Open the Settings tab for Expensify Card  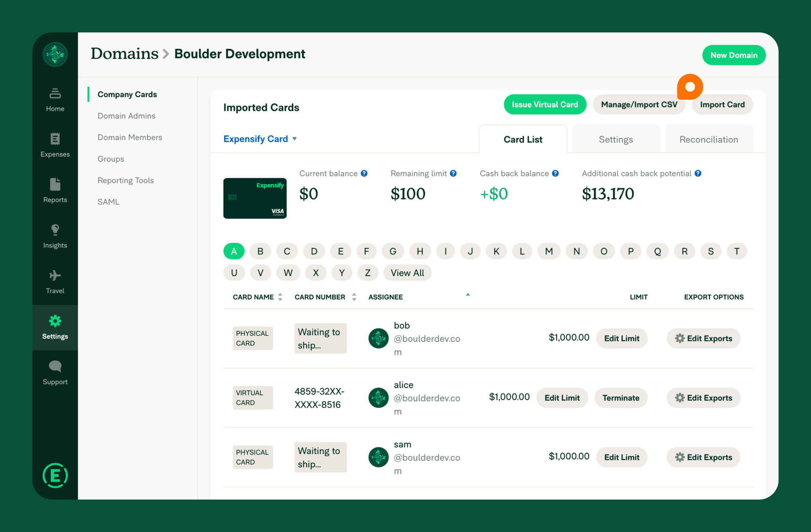point(616,139)
